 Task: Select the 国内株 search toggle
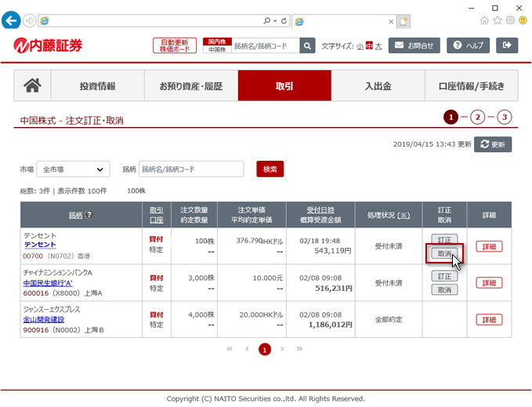coord(217,42)
